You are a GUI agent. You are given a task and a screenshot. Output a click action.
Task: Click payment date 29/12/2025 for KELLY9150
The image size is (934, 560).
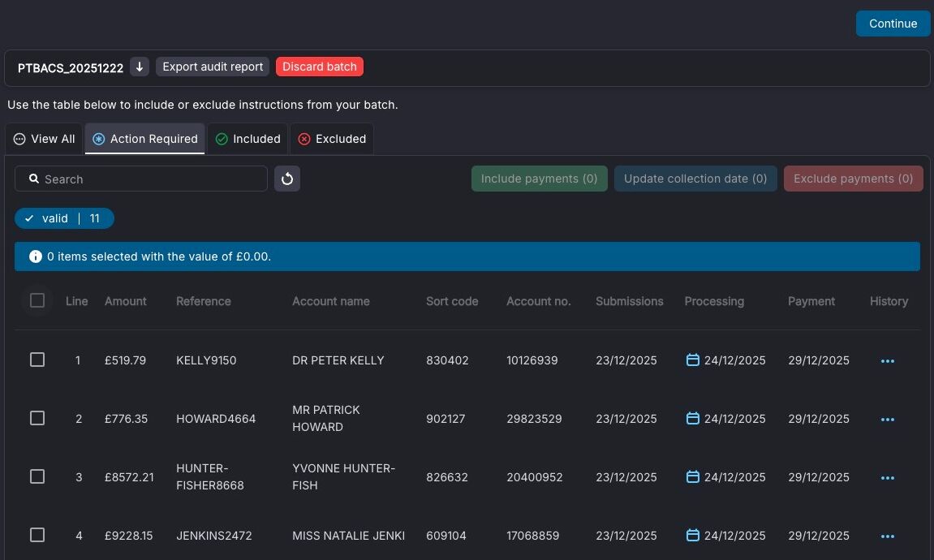pyautogui.click(x=819, y=360)
